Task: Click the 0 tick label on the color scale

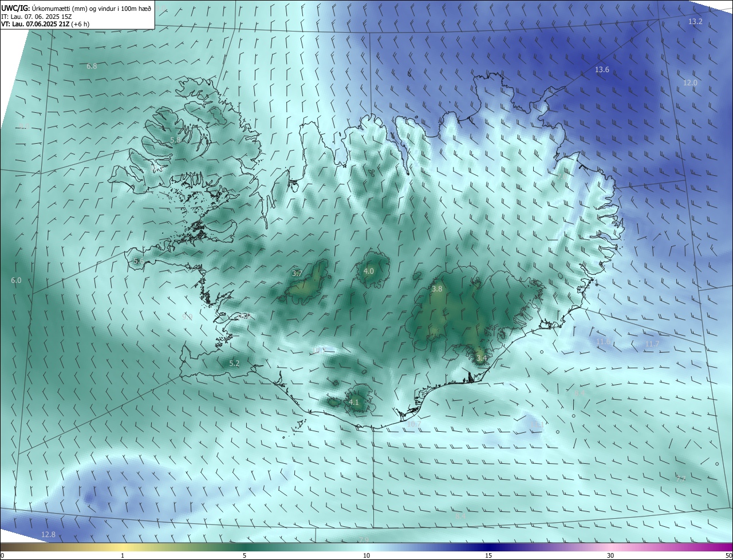Action: (2, 556)
